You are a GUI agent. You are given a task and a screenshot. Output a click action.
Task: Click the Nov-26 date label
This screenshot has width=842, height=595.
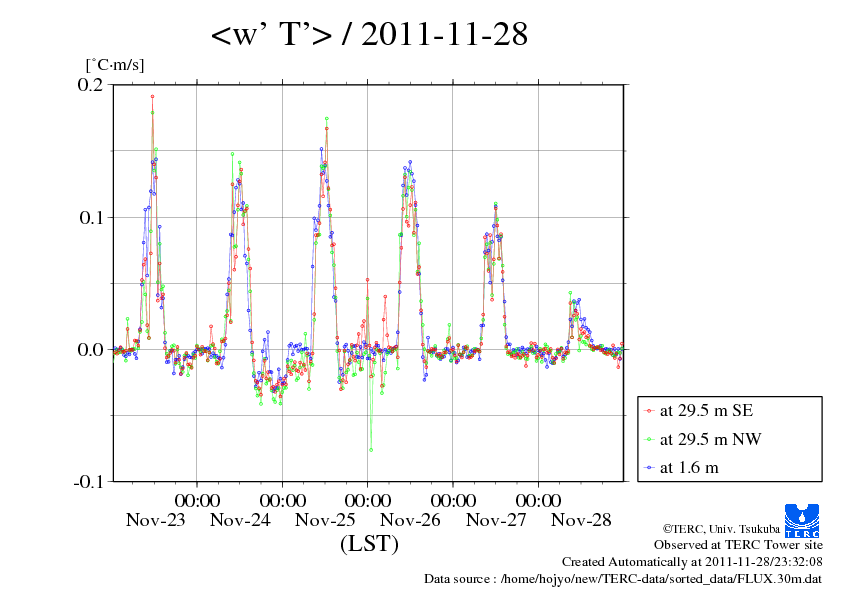[410, 519]
